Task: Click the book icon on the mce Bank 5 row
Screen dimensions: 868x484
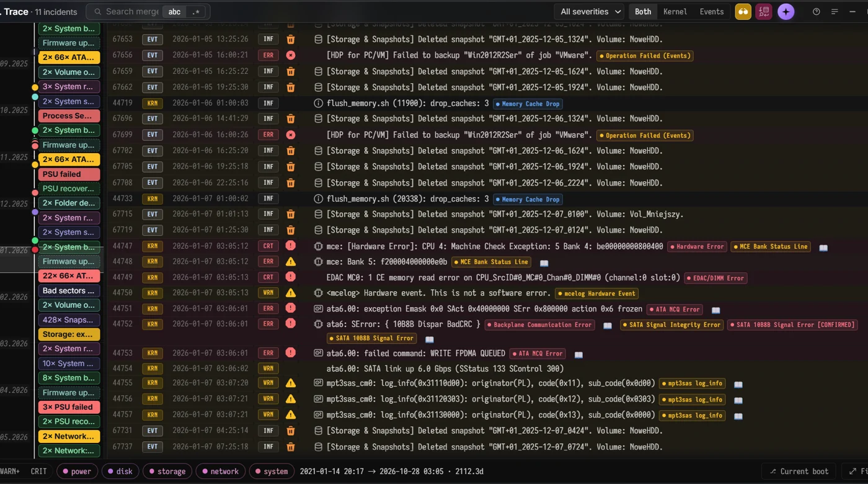Action: pos(544,263)
